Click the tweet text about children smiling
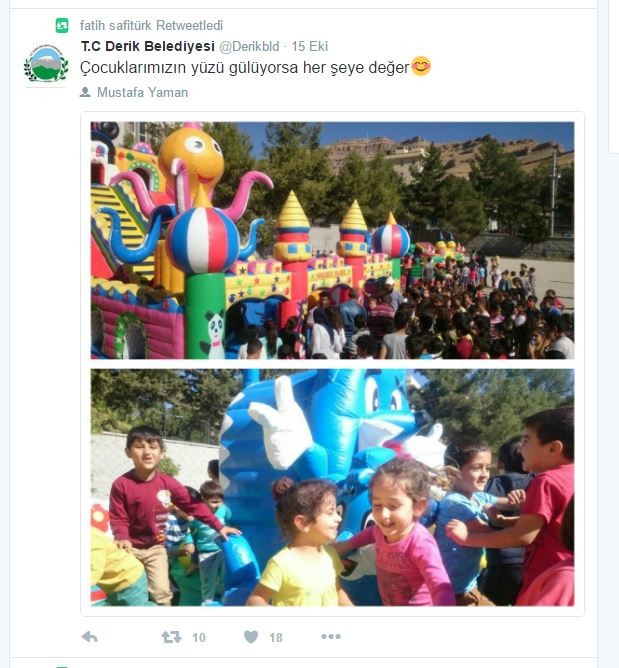Screen dimensions: 619x668 pos(245,67)
